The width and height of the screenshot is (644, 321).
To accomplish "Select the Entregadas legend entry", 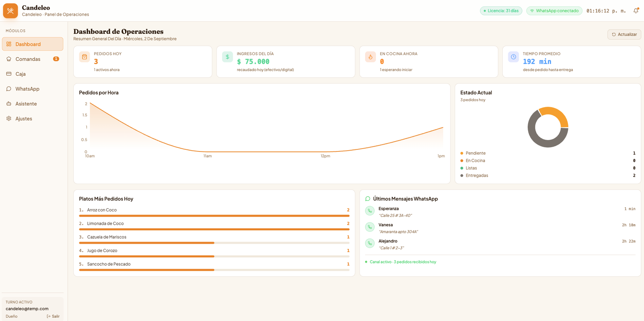I will click(548, 176).
